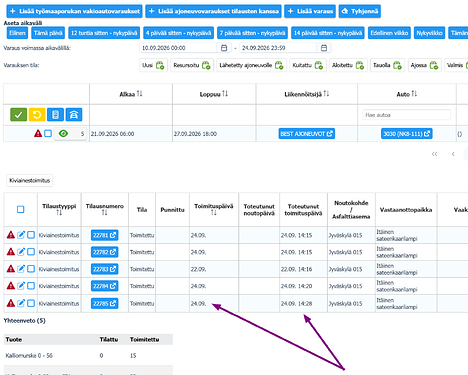Tick the select-all checkbox in the orders table header
The height and width of the screenshot is (375, 468).
pyautogui.click(x=21, y=209)
